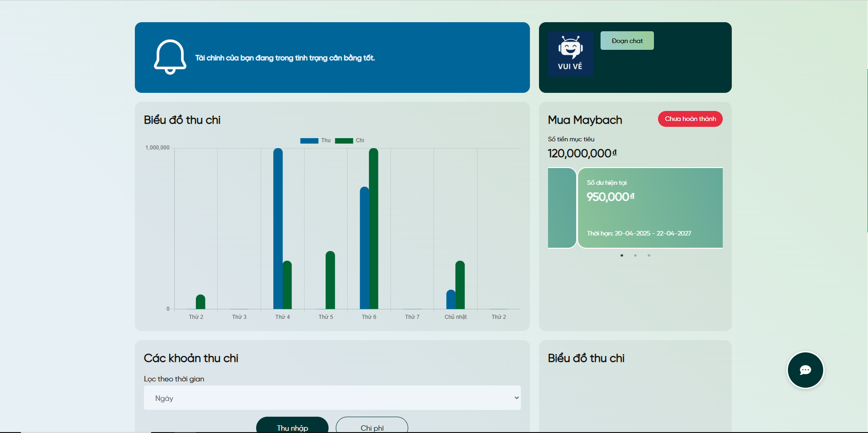The height and width of the screenshot is (433, 868).
Task: Click the Số dư hiện tại balance card
Action: (x=650, y=208)
